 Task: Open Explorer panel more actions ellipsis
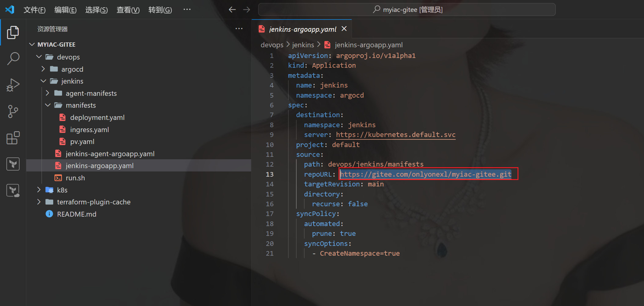[x=239, y=29]
